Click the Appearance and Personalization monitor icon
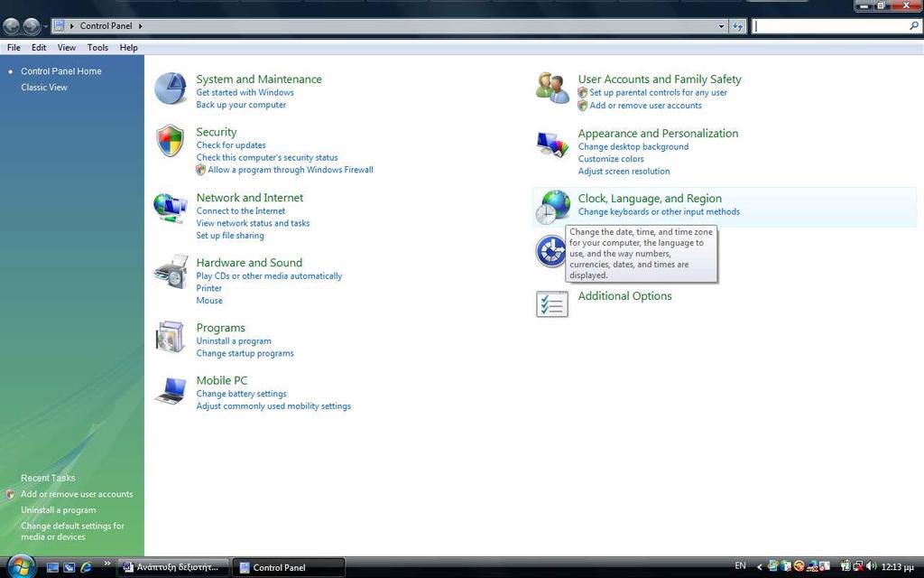924x578 pixels. 552,144
